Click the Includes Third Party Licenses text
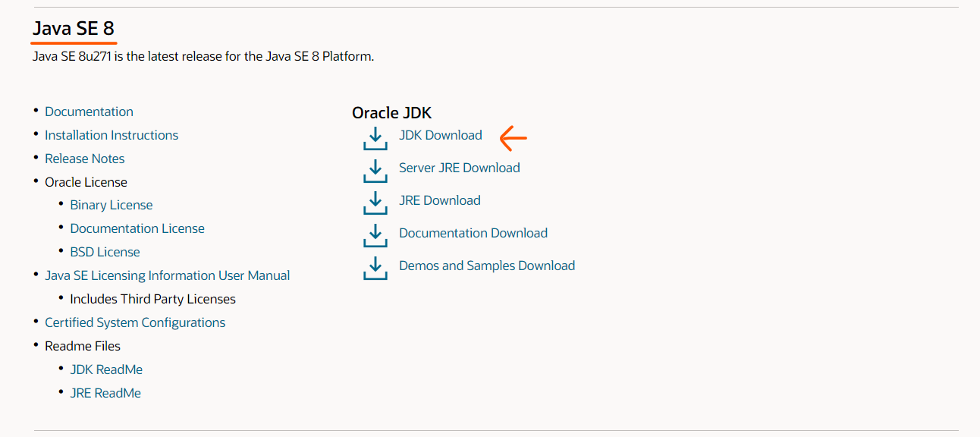Image resolution: width=980 pixels, height=437 pixels. (x=152, y=299)
